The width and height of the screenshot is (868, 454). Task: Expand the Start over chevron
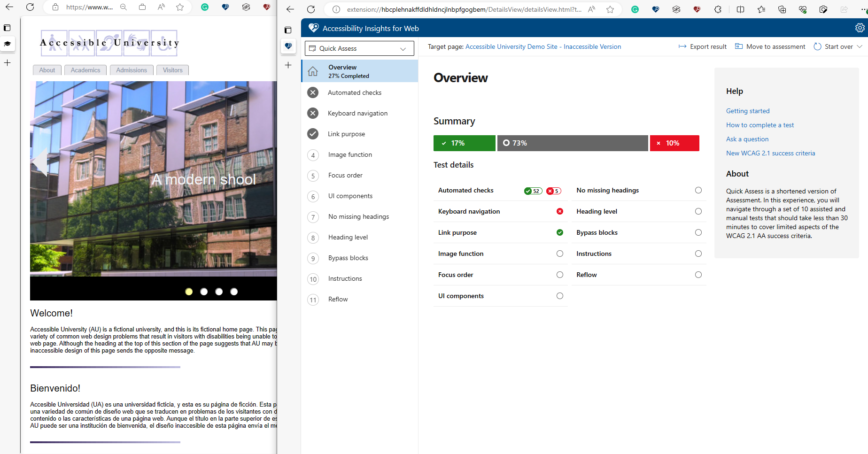pos(860,46)
